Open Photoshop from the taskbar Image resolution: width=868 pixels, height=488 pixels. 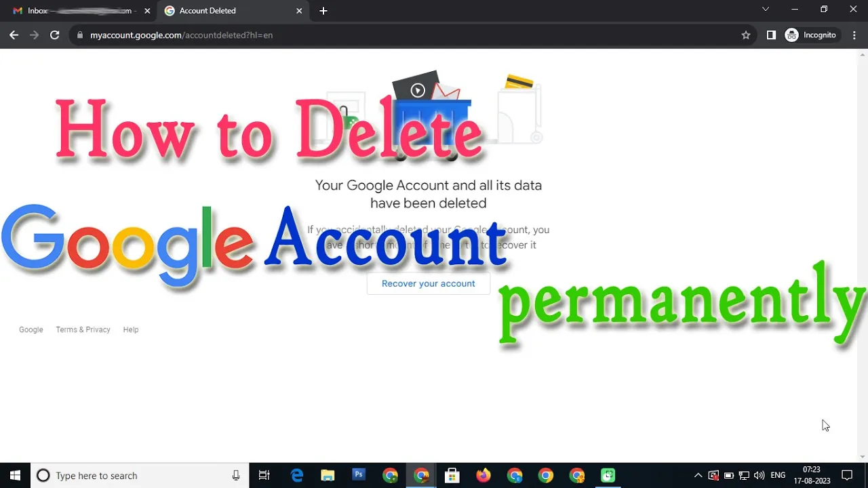(x=359, y=476)
